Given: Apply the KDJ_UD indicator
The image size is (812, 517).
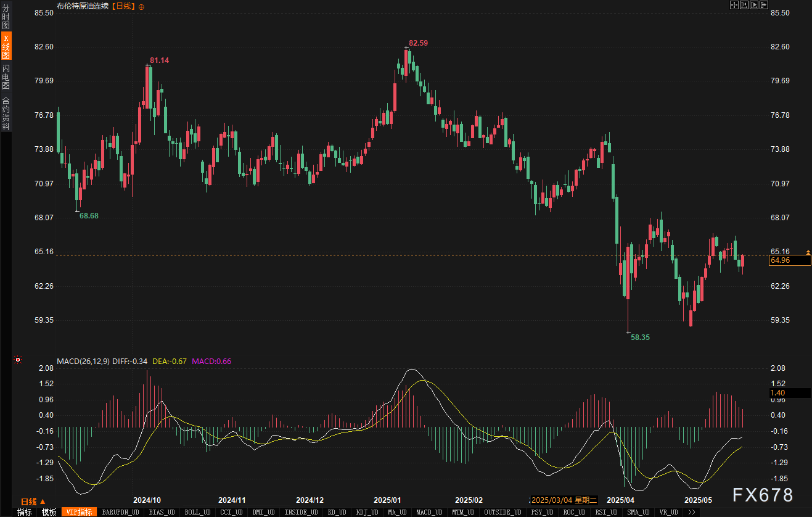Looking at the screenshot, I should point(367,512).
